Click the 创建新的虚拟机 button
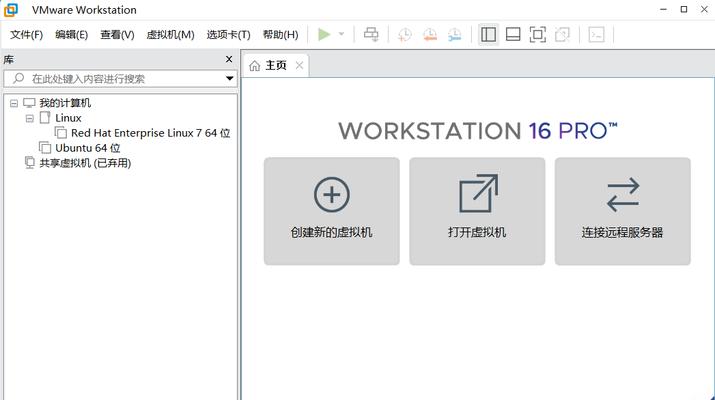 click(x=332, y=211)
